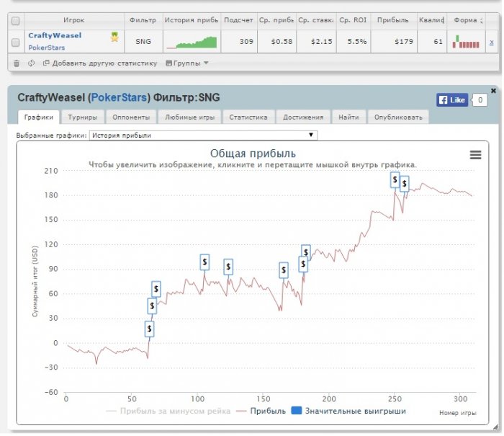Click the trash icon below the player table
Viewport: 504px width, 436px height.
[x=17, y=63]
